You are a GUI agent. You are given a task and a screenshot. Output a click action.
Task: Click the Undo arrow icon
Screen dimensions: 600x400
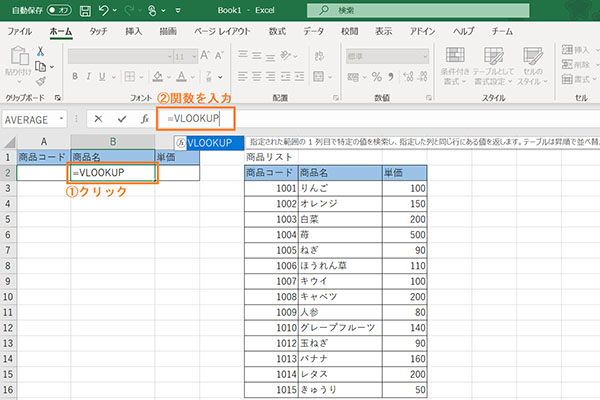point(103,9)
